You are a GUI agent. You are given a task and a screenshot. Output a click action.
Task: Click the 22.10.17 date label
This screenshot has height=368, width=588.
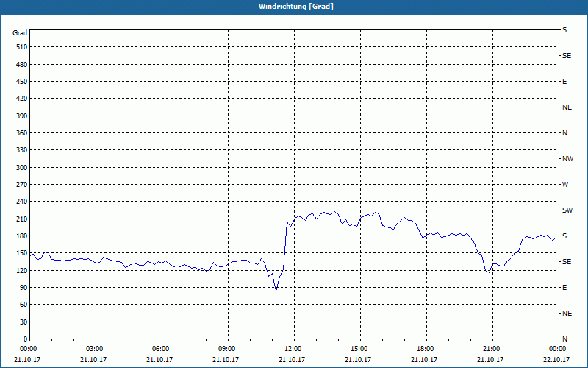pyautogui.click(x=556, y=360)
